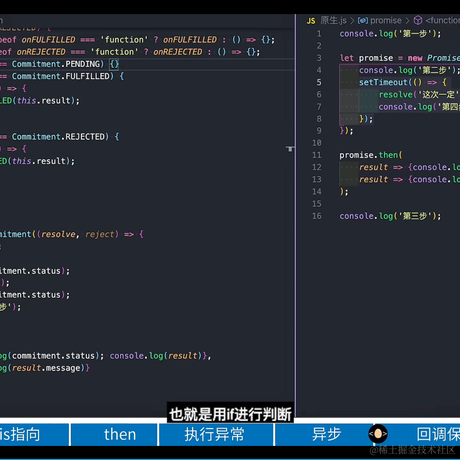Click this.result under REJECTED branch
Image resolution: width=460 pixels, height=460 pixels.
(41, 161)
